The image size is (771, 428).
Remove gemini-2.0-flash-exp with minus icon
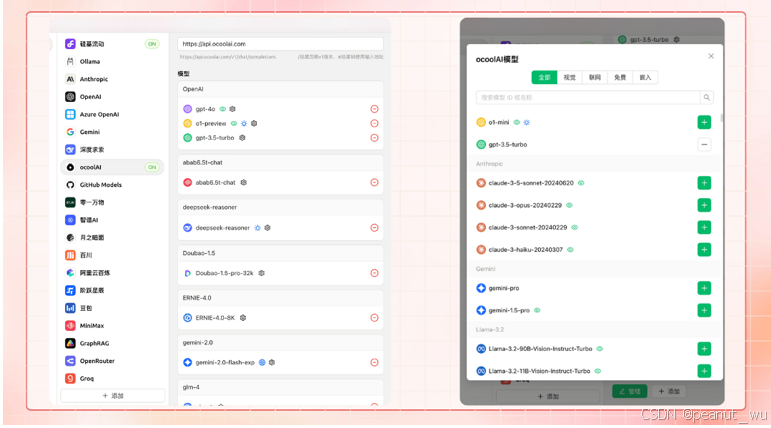(x=374, y=363)
